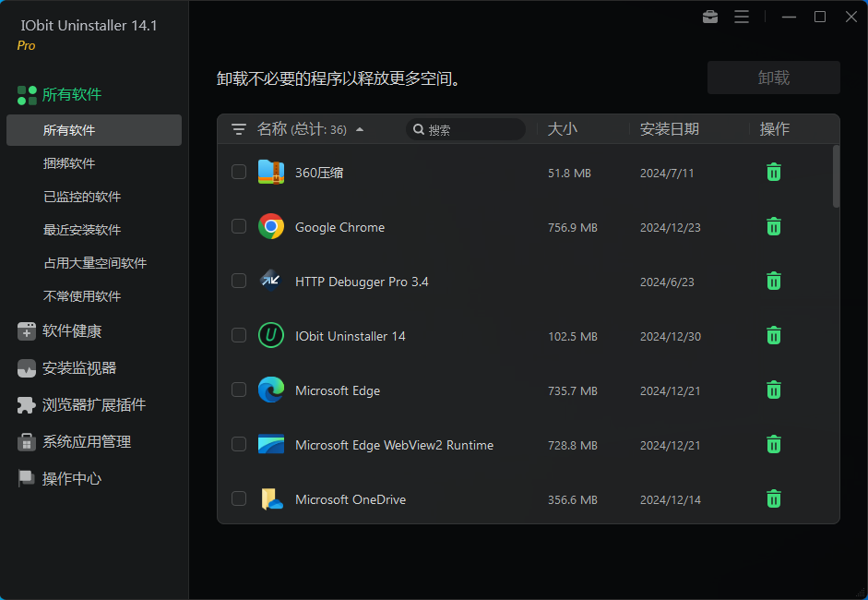This screenshot has height=600, width=868.
Task: Click the 51.8 MB size value
Action: click(569, 173)
